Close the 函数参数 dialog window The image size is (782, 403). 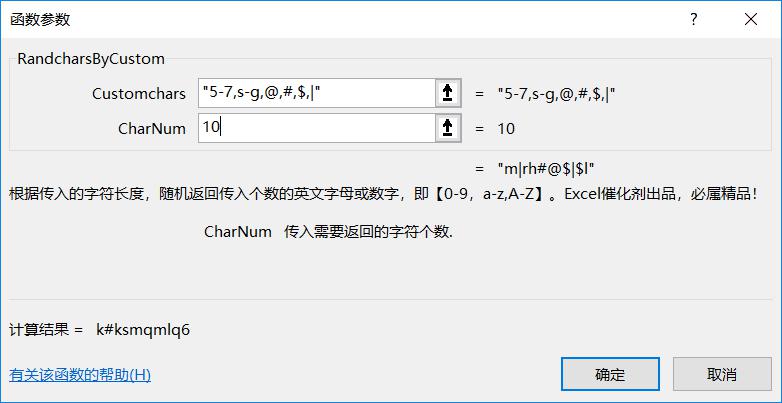751,19
